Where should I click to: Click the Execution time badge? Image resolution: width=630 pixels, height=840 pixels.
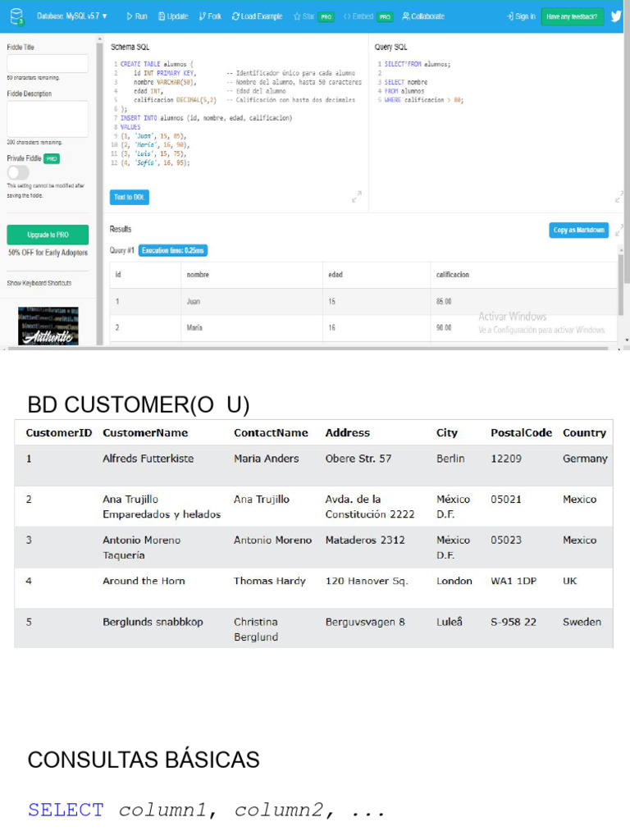(x=172, y=250)
